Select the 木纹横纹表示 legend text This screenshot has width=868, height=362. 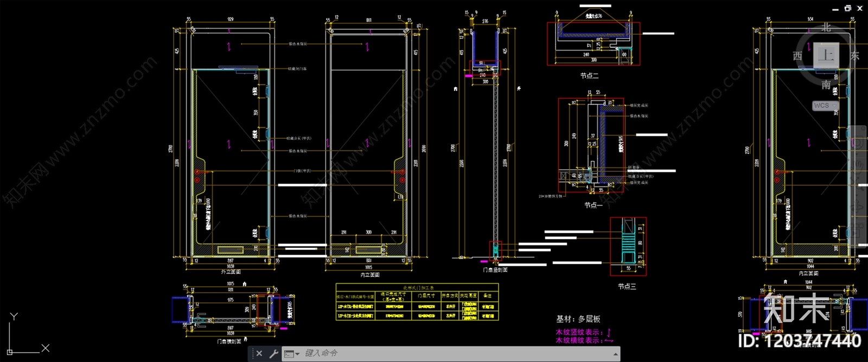pyautogui.click(x=579, y=340)
